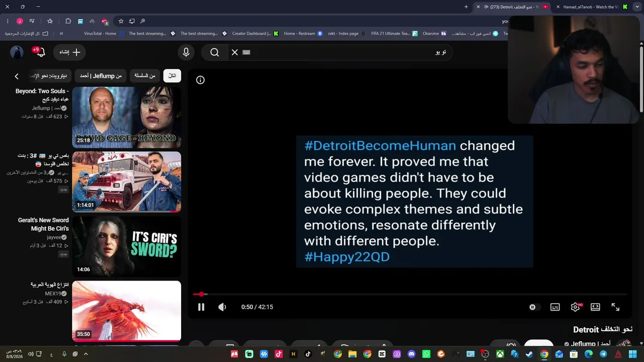Open the YouTube notifications bell
This screenshot has height=362, width=644.
tap(40, 52)
